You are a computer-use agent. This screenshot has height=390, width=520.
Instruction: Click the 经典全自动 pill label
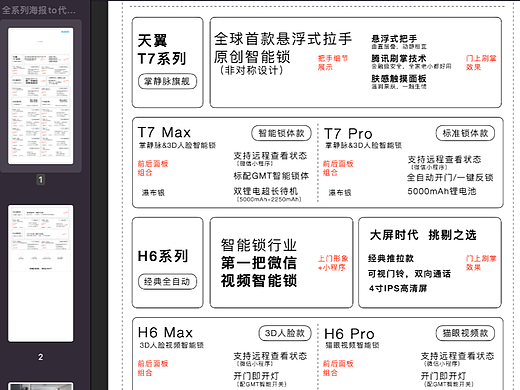coord(167,282)
